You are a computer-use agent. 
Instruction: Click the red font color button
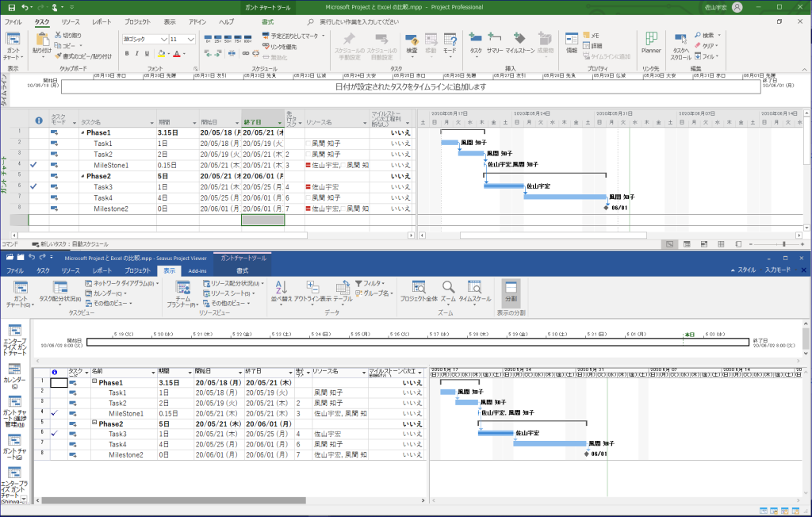tap(177, 53)
